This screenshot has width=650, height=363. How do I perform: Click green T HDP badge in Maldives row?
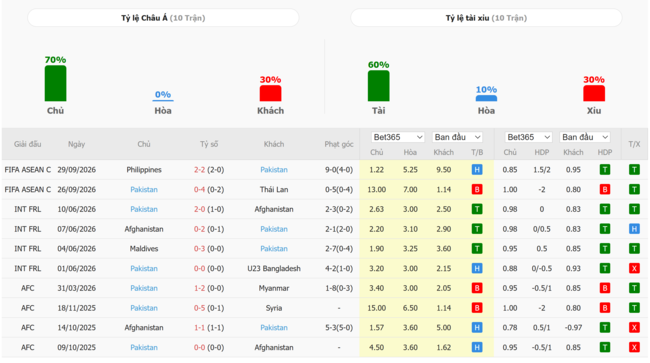pos(605,249)
